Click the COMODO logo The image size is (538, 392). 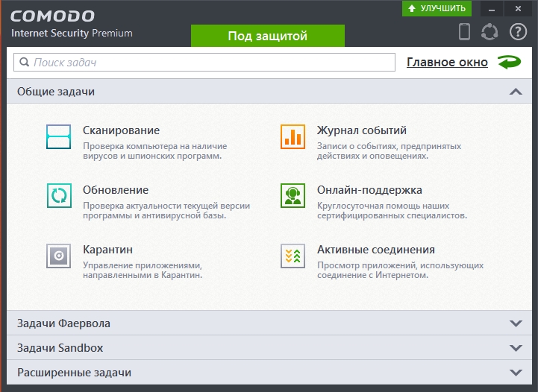[52, 16]
